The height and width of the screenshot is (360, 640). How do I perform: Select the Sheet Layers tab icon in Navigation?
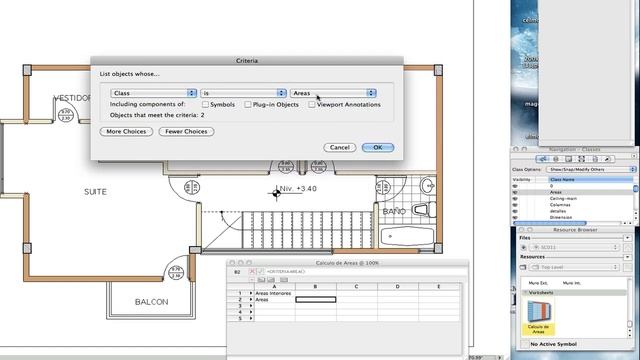tap(569, 159)
